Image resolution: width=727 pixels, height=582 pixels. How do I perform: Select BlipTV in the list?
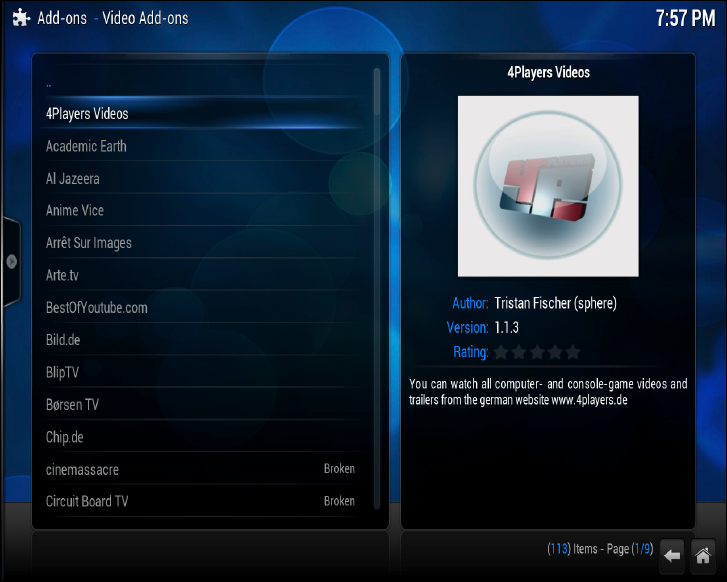pyautogui.click(x=204, y=372)
